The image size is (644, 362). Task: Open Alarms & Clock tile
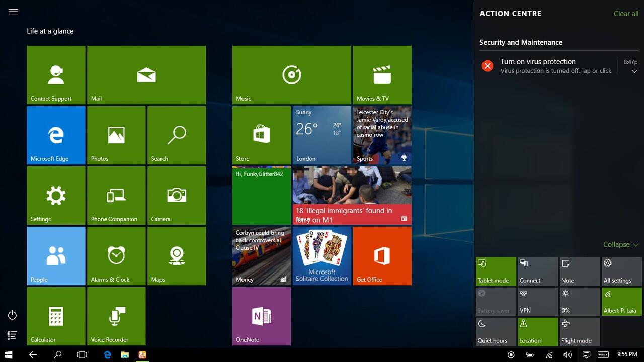click(116, 256)
